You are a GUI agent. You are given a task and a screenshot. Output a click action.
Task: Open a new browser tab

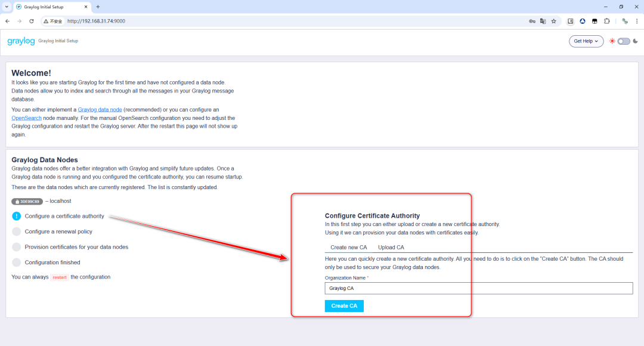tap(98, 7)
